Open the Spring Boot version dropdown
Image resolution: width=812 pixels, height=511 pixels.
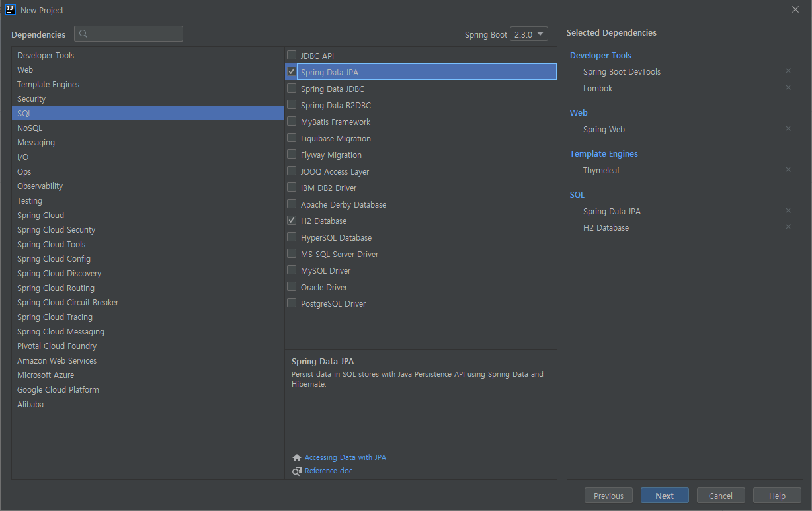pyautogui.click(x=529, y=34)
